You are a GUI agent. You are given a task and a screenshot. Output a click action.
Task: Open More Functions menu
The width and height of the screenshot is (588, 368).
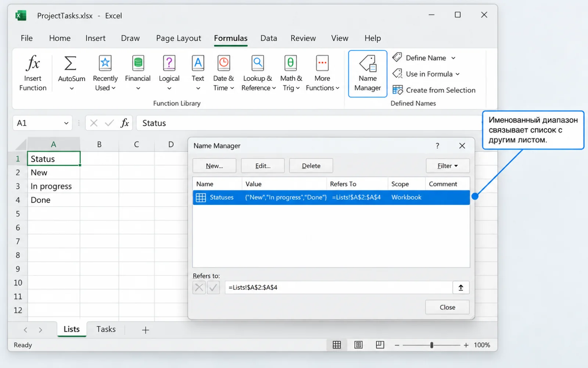[x=322, y=73]
